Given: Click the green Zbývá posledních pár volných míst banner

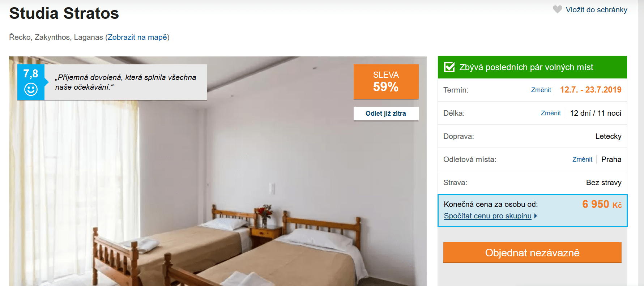Looking at the screenshot, I should coord(532,67).
